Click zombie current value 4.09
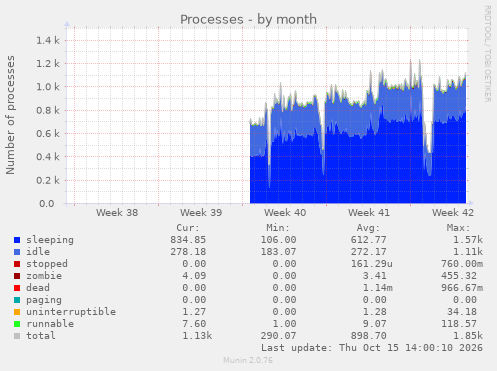 click(194, 276)
